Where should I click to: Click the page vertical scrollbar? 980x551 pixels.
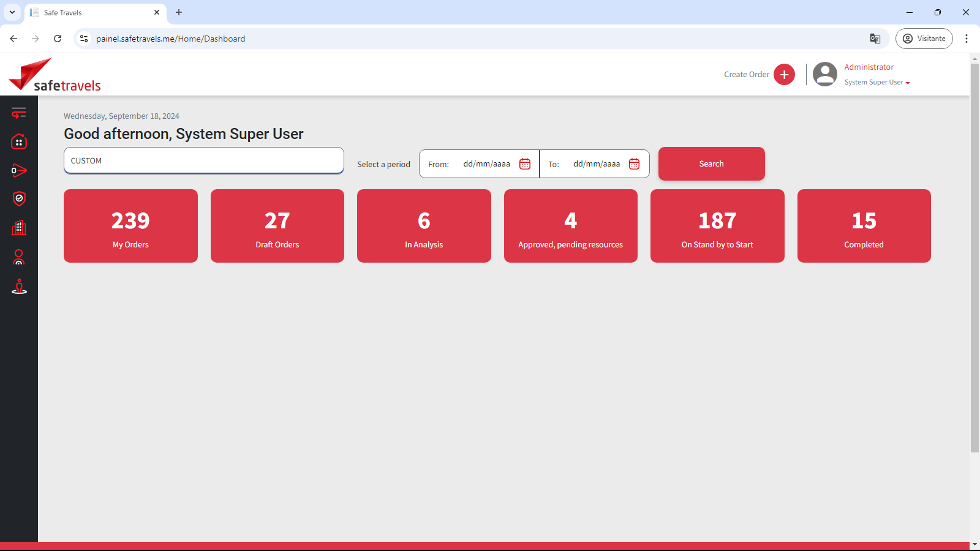pos(974,257)
